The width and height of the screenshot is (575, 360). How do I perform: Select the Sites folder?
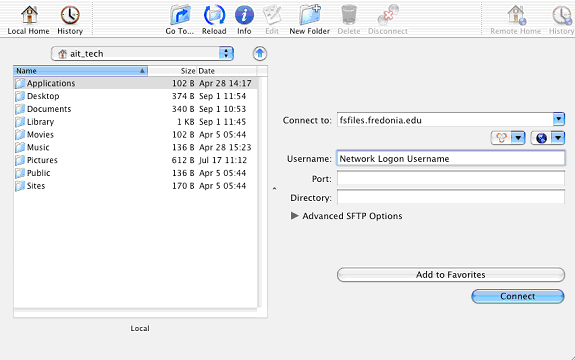(136, 186)
